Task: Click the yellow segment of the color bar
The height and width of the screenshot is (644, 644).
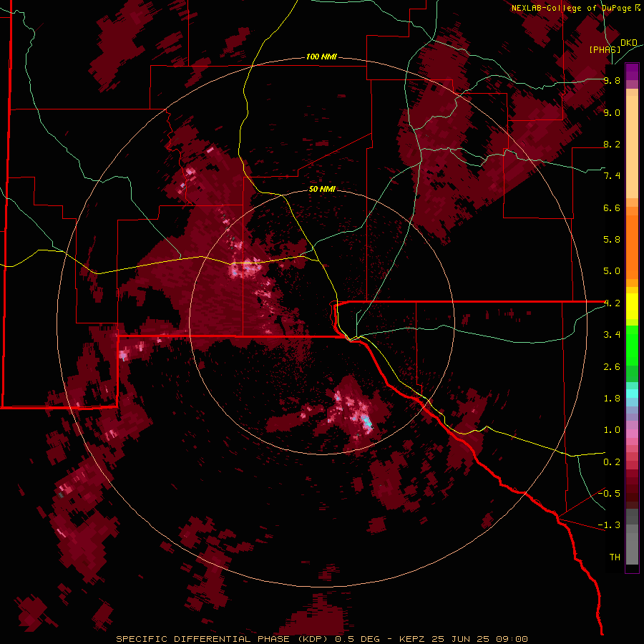Action: click(632, 306)
